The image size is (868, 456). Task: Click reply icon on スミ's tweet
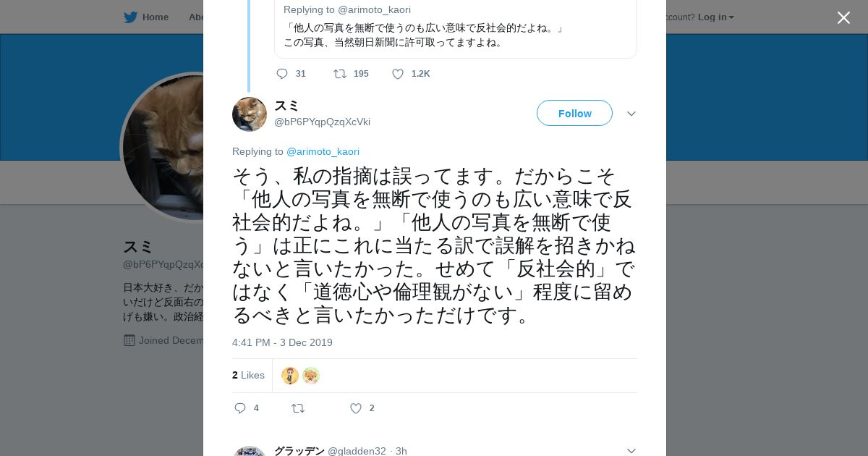240,408
